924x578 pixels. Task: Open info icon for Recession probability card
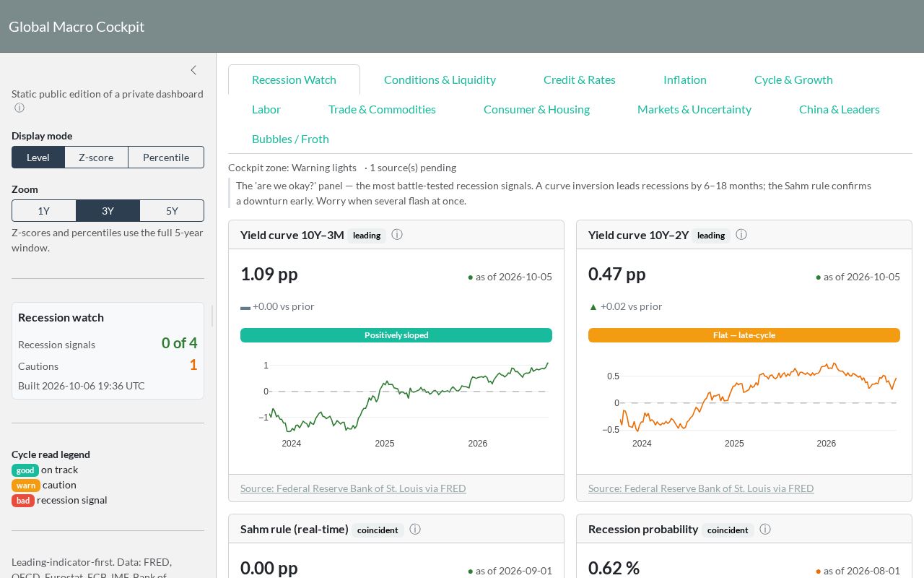click(x=765, y=530)
